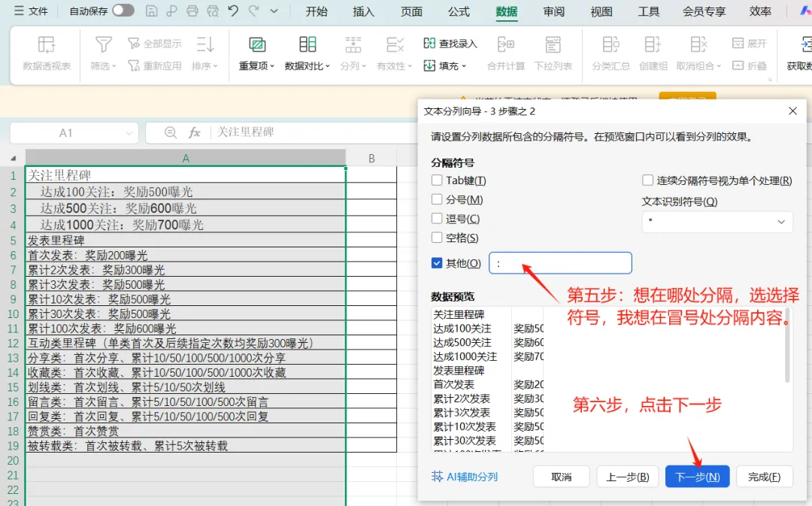Image resolution: width=812 pixels, height=506 pixels.
Task: Switch to the 审阅 ribbon tab
Action: coord(554,11)
